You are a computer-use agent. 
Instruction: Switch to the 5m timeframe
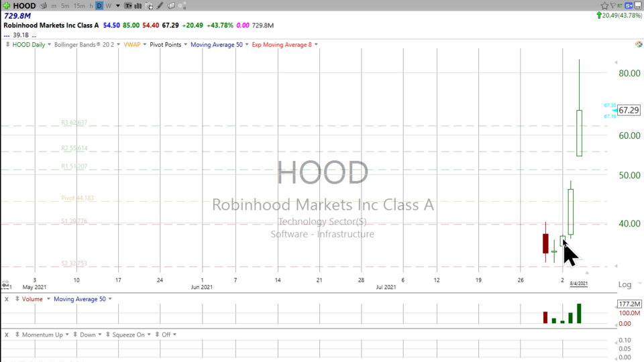[64, 6]
